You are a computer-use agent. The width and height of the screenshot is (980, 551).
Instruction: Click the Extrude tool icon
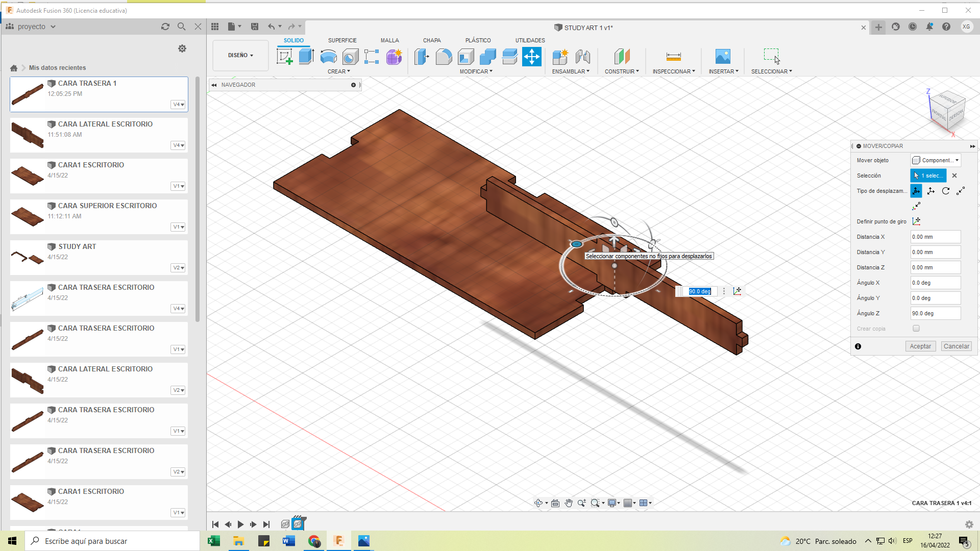tap(306, 57)
